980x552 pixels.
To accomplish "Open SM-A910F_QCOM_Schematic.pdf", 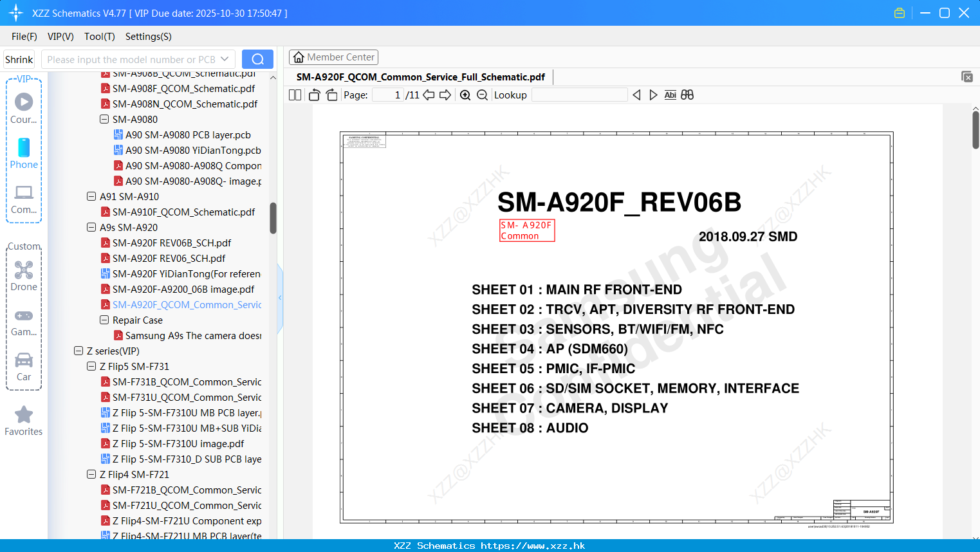I will (x=183, y=212).
